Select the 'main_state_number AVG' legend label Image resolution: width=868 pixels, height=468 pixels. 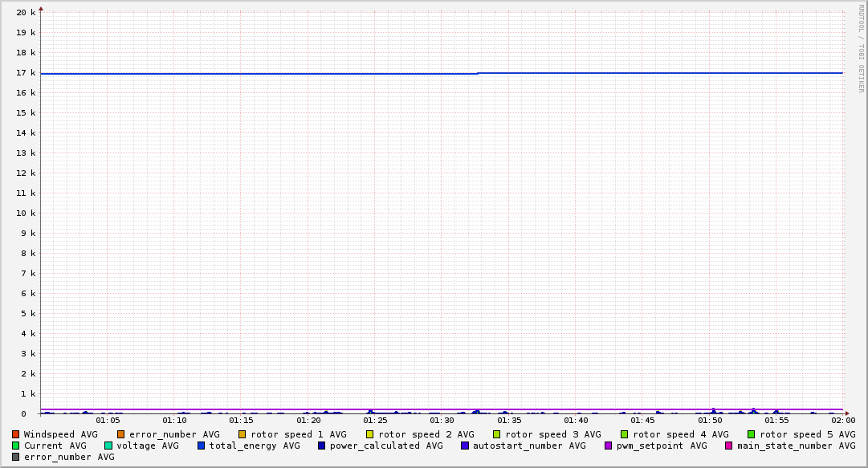coord(797,446)
